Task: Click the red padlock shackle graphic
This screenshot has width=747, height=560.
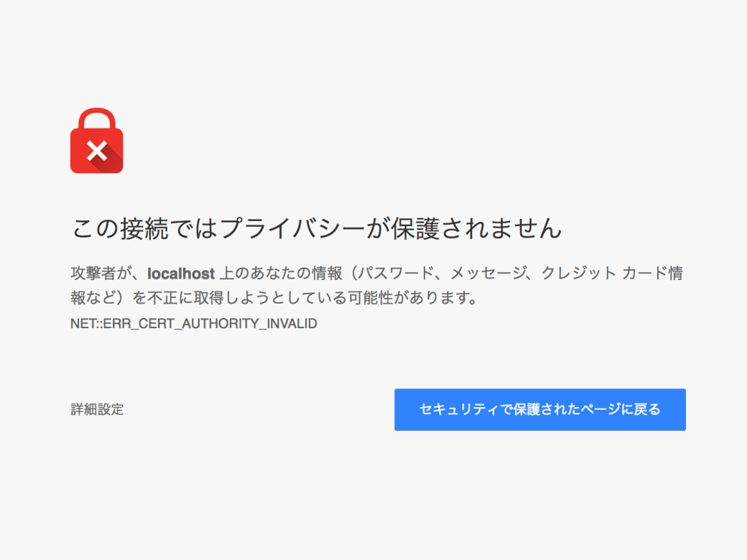Action: click(97, 117)
